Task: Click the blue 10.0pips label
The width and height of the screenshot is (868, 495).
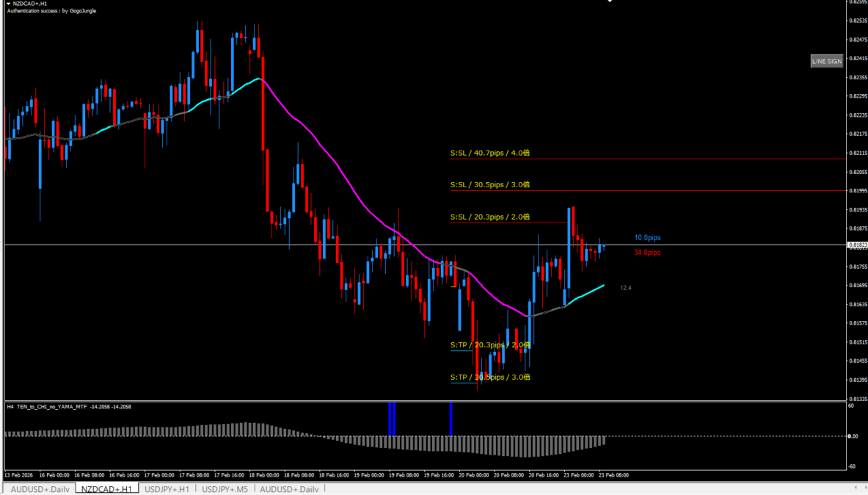Action: point(647,238)
